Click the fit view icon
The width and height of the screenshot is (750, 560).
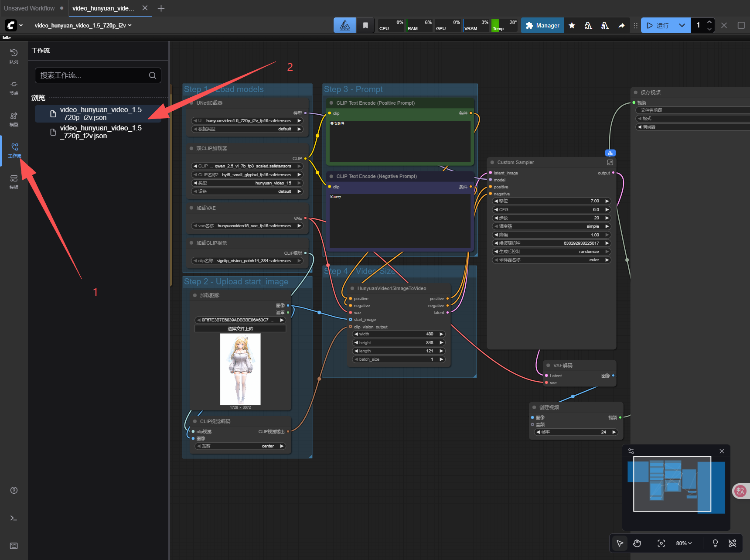[x=661, y=543]
